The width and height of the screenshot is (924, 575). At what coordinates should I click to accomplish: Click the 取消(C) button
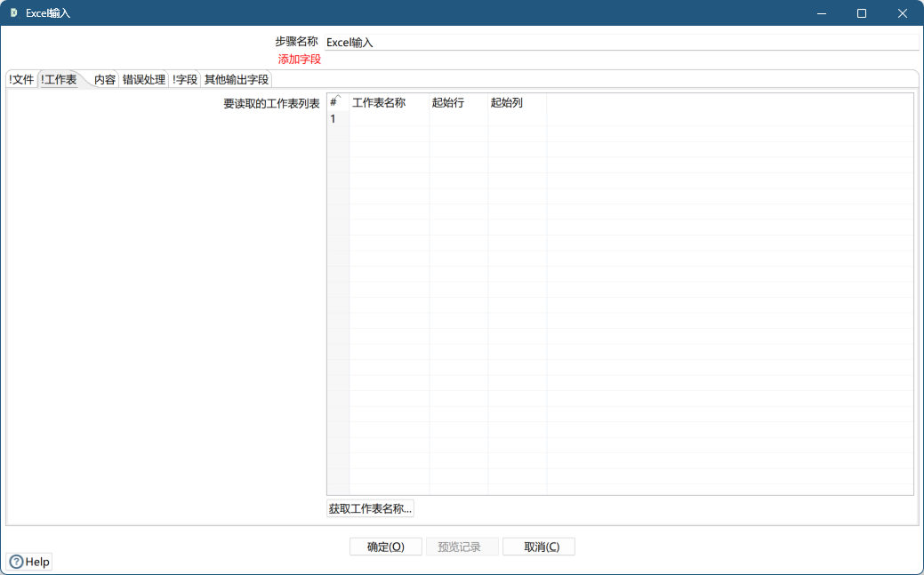[539, 546]
